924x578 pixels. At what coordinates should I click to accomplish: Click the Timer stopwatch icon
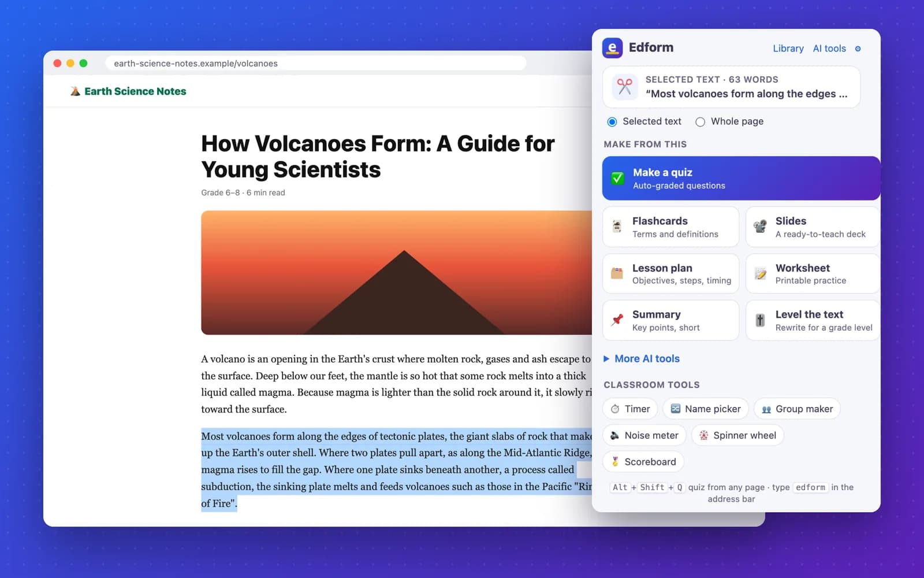[615, 409]
